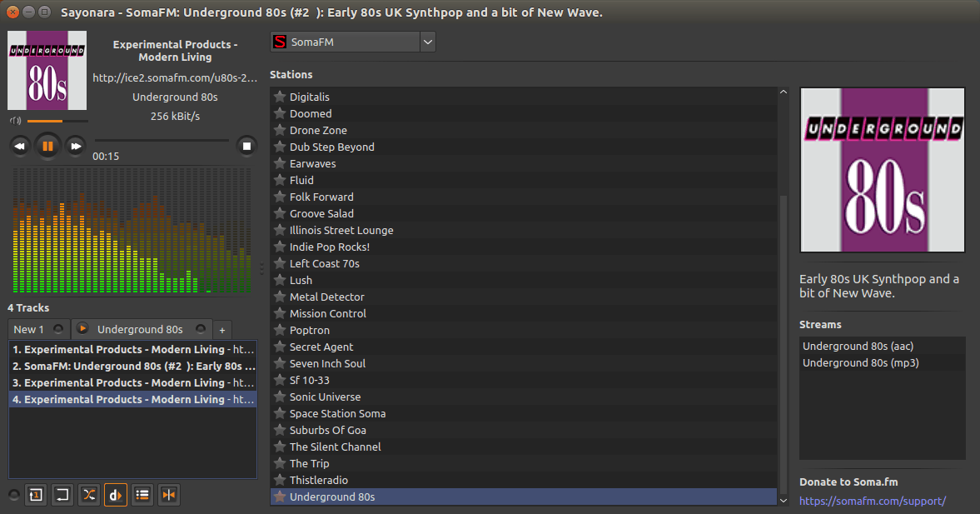Switch to Underground 80s playlist tab
Image resolution: width=980 pixels, height=514 pixels.
point(140,330)
